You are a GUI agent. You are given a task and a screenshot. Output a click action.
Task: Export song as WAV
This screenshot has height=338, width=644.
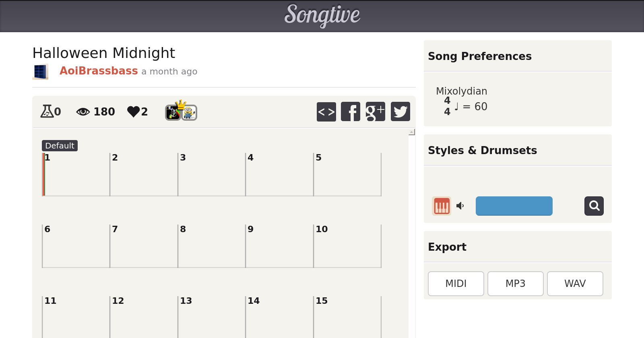pyautogui.click(x=575, y=284)
